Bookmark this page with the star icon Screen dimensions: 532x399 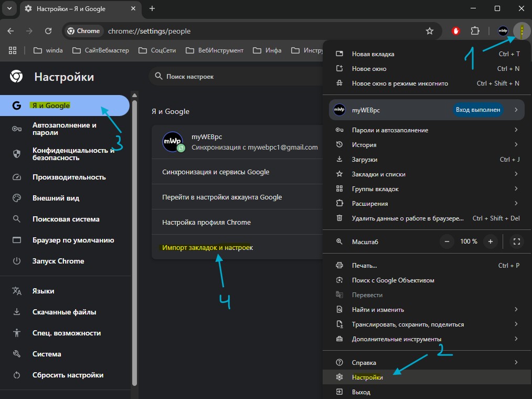[x=430, y=31]
